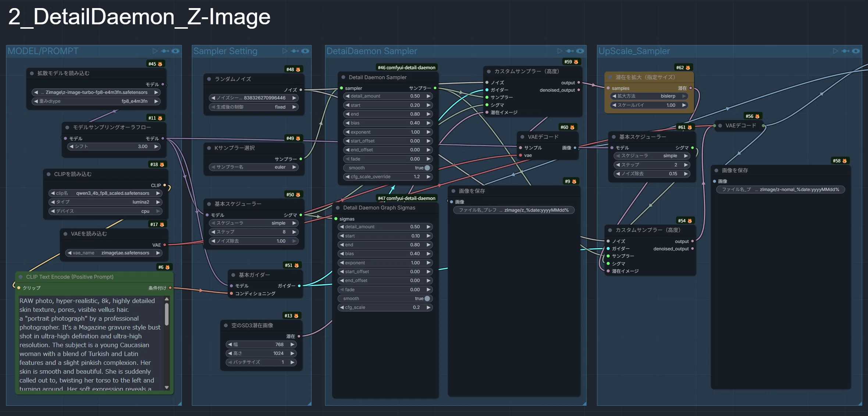Click the バッチサイズ value field

pyautogui.click(x=261, y=362)
